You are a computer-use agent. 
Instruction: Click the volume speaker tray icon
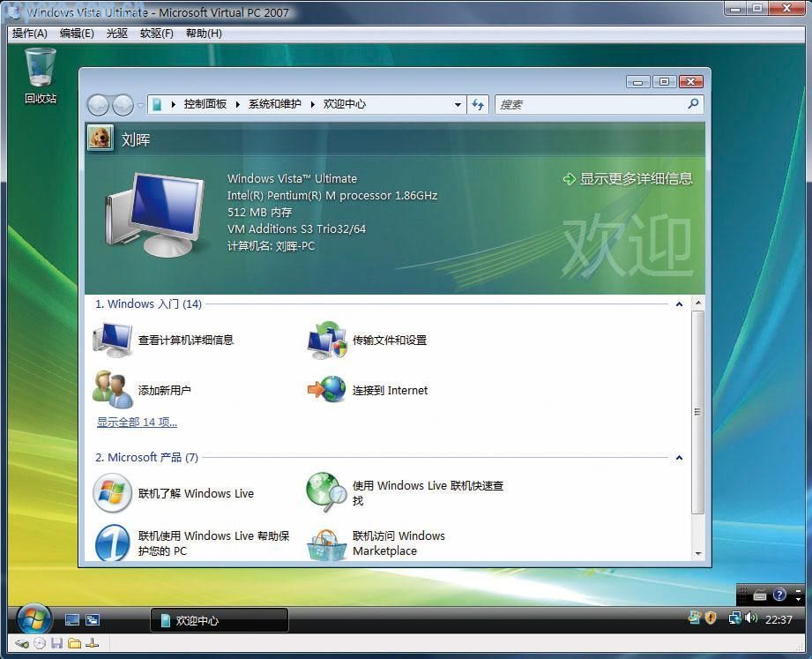[751, 618]
